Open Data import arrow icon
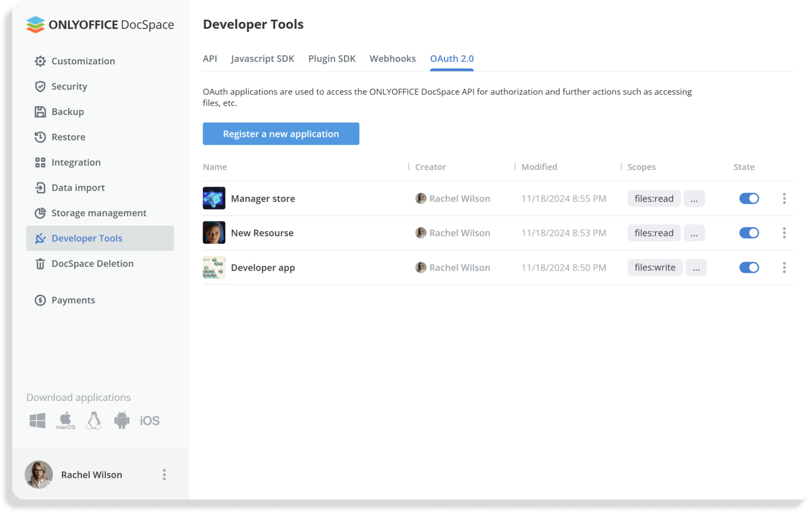812x513 pixels. tap(40, 188)
